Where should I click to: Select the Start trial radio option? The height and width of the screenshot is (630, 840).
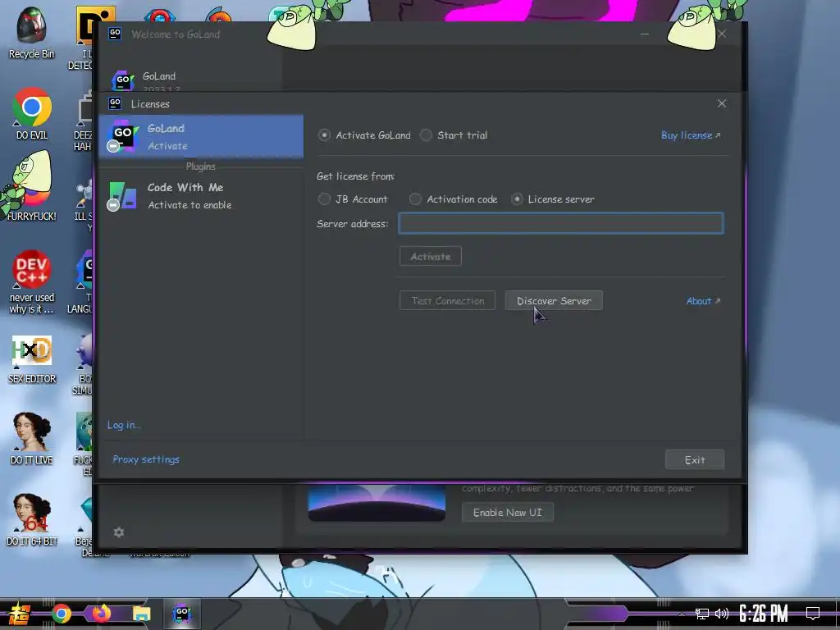(x=426, y=135)
